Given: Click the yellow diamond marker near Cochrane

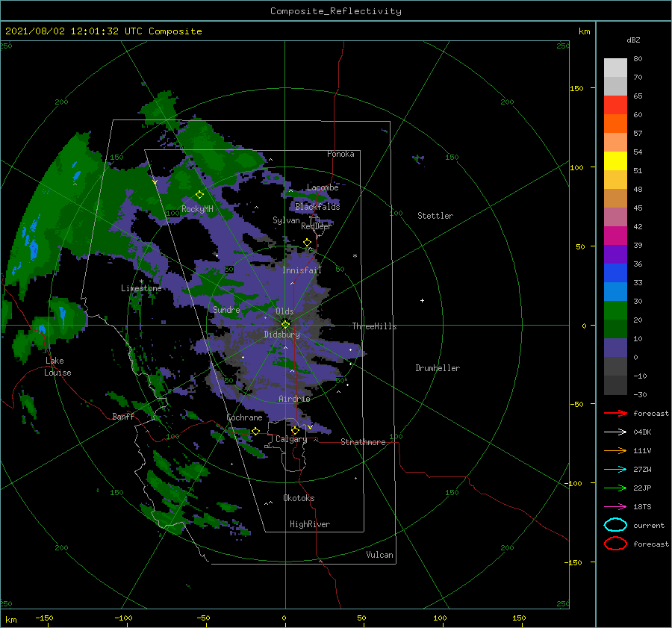Looking at the screenshot, I should [255, 431].
